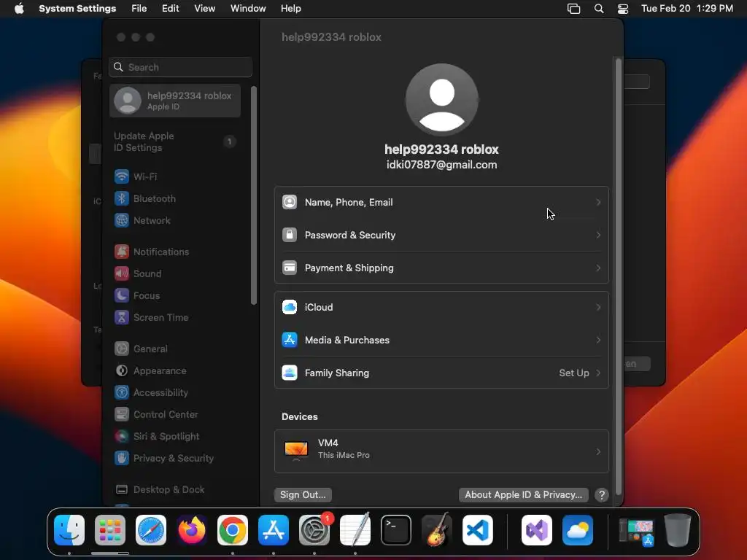
Task: Launch GarageBand from the Dock
Action: [437, 530]
